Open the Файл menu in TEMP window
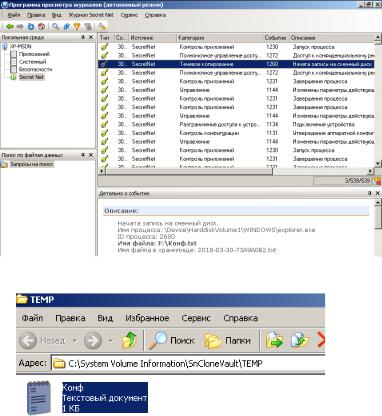The height and width of the screenshot is (416, 382). pos(32,318)
